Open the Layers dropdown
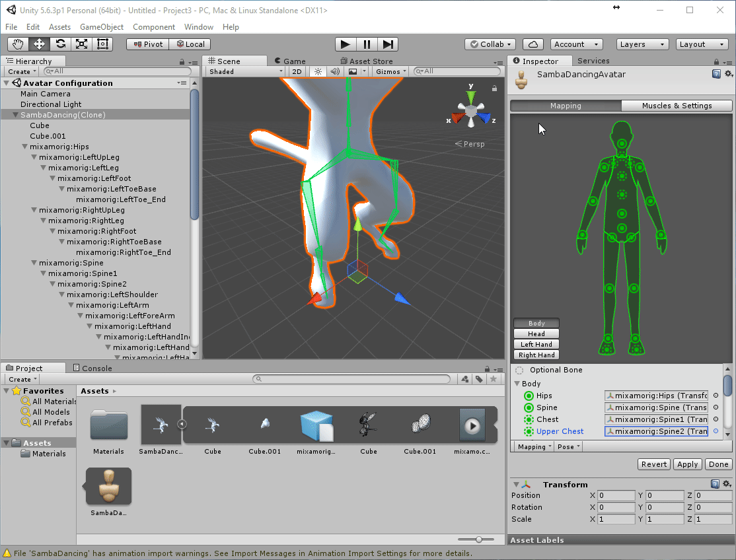The image size is (736, 560). [643, 44]
